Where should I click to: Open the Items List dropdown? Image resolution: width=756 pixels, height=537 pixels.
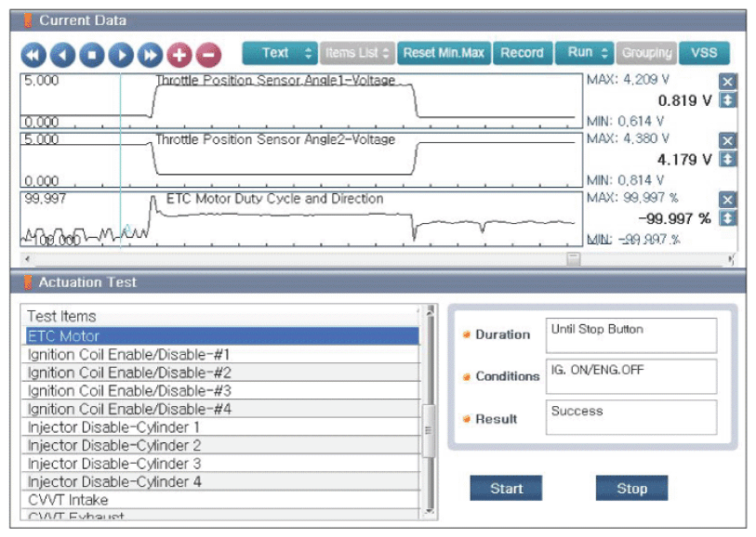tap(357, 53)
